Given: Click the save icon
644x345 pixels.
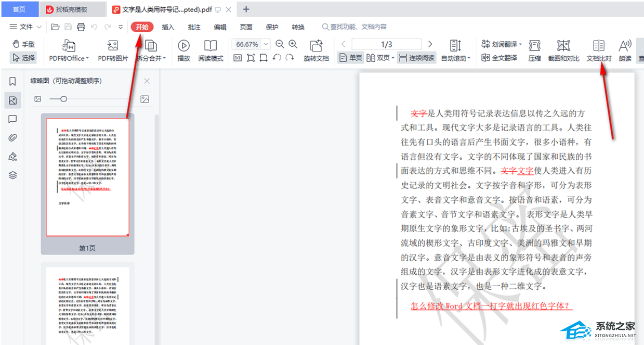Looking at the screenshot, I should click(x=68, y=27).
